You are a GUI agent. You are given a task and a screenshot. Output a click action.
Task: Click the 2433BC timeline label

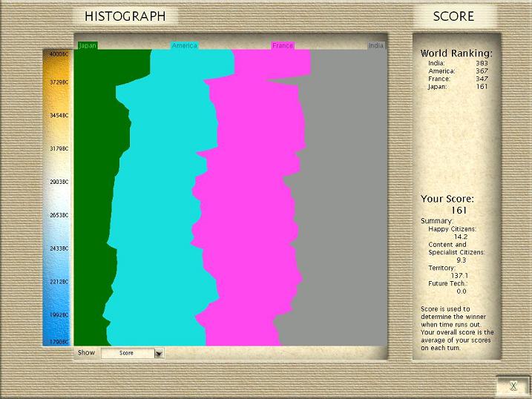click(59, 248)
